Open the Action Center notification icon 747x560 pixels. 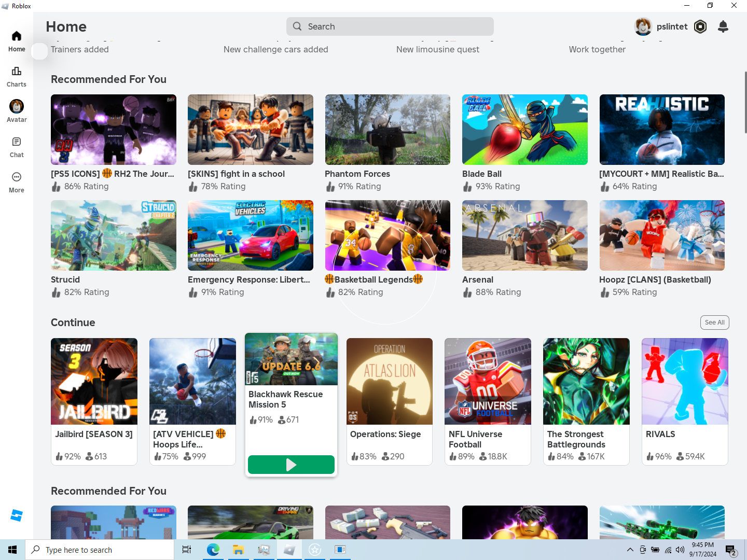coord(731,550)
